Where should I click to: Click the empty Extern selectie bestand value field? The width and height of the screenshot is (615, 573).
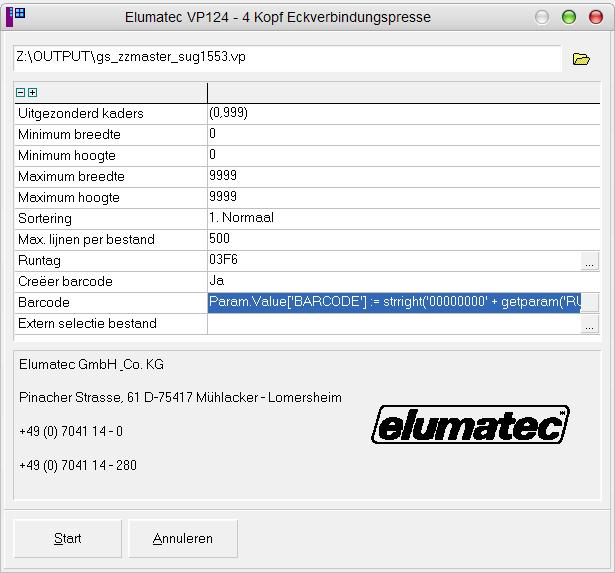pyautogui.click(x=394, y=324)
